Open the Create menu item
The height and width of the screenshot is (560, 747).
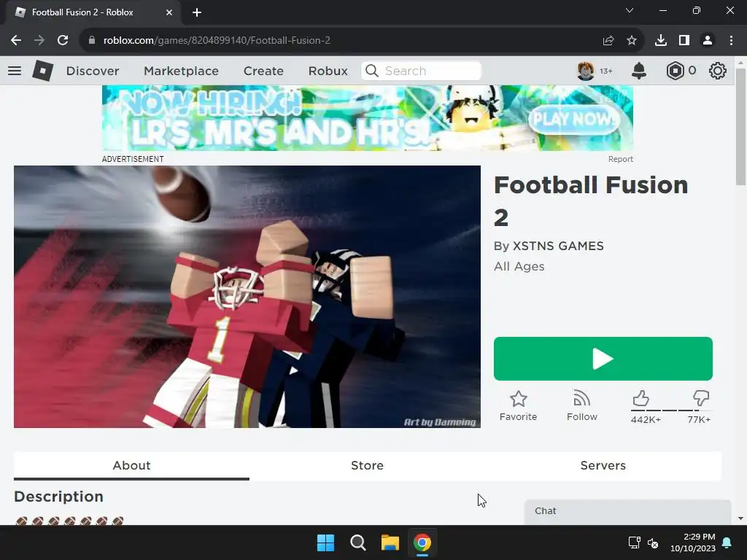(x=263, y=71)
